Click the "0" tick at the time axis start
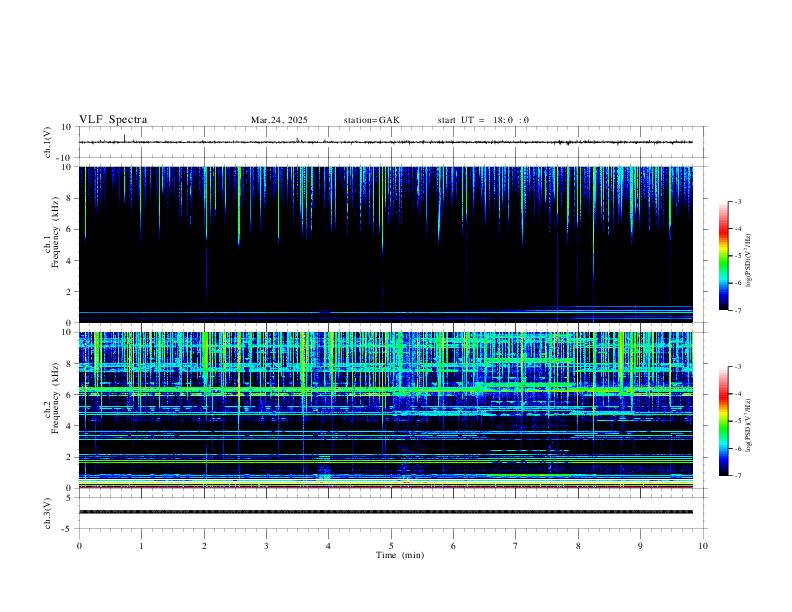Screen dimensions: 792x612 coord(79,546)
